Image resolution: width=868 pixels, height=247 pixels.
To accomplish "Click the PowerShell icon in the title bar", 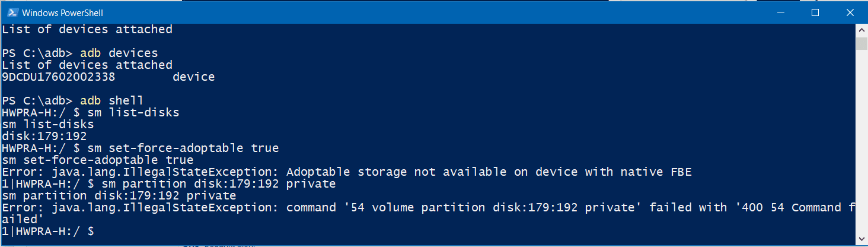I will [12, 12].
